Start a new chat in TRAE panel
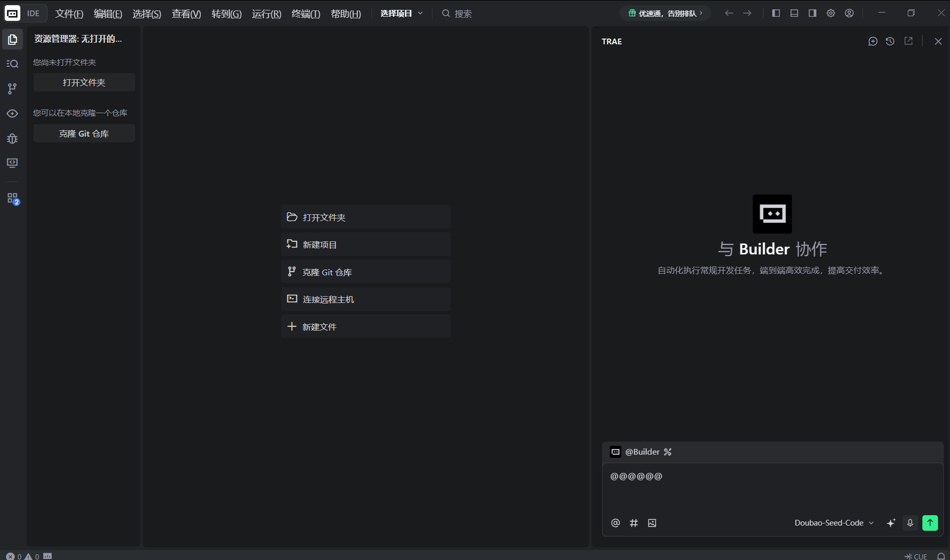 873,41
